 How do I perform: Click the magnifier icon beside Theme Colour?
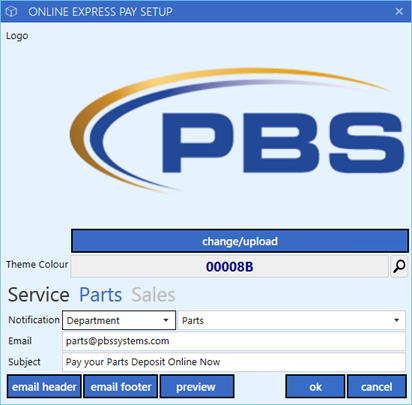399,266
